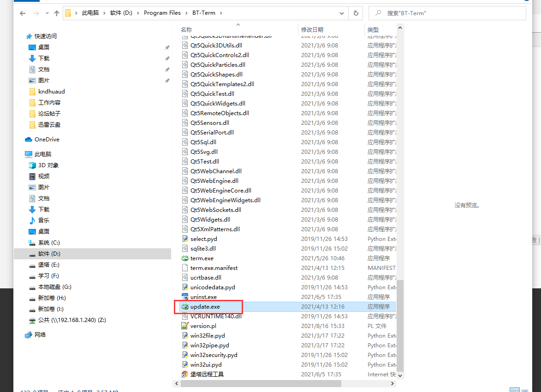Select 此电脑 in the address path

click(90, 13)
